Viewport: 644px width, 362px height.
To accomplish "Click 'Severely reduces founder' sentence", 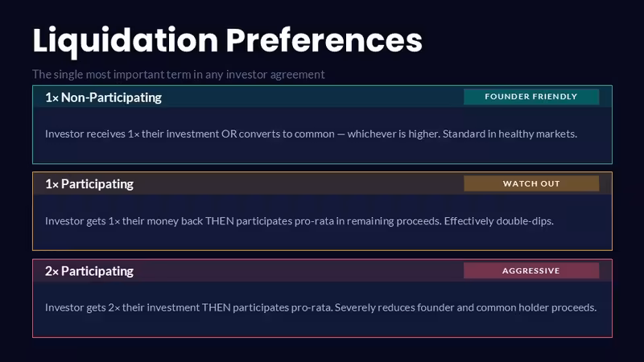I will [x=465, y=307].
